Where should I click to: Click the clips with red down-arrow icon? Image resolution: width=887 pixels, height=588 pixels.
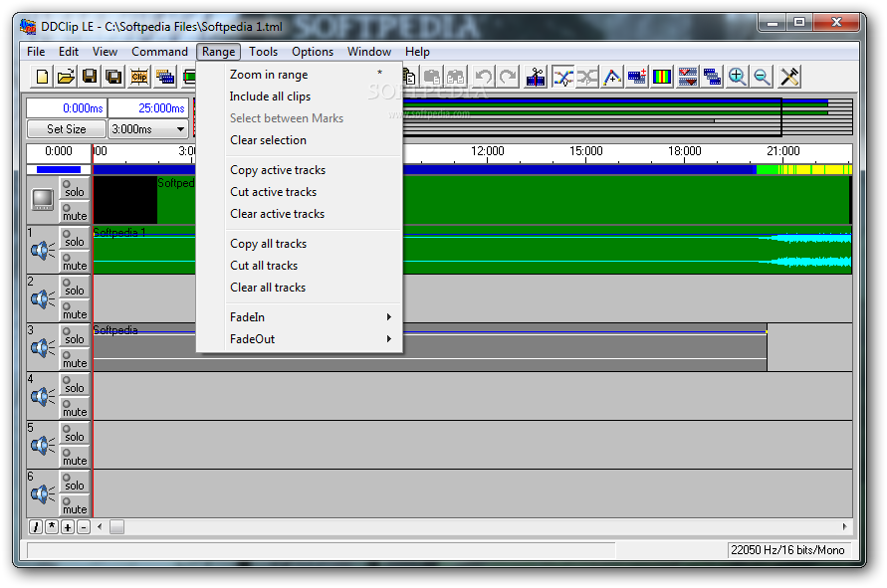click(687, 77)
